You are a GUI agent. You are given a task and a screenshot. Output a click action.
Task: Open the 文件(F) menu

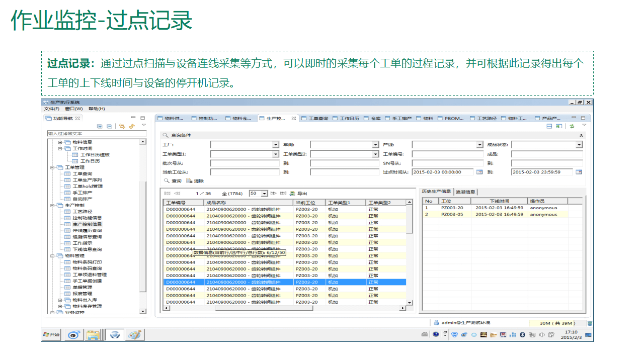[51, 109]
